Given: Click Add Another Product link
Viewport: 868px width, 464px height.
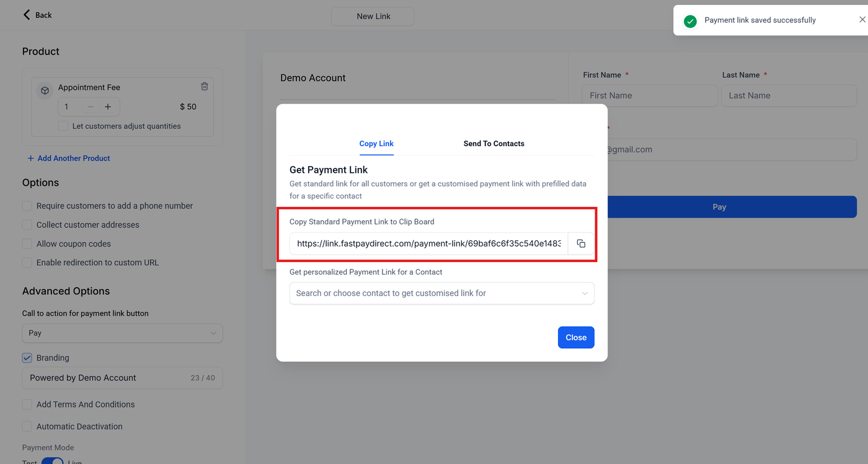Looking at the screenshot, I should (x=69, y=158).
